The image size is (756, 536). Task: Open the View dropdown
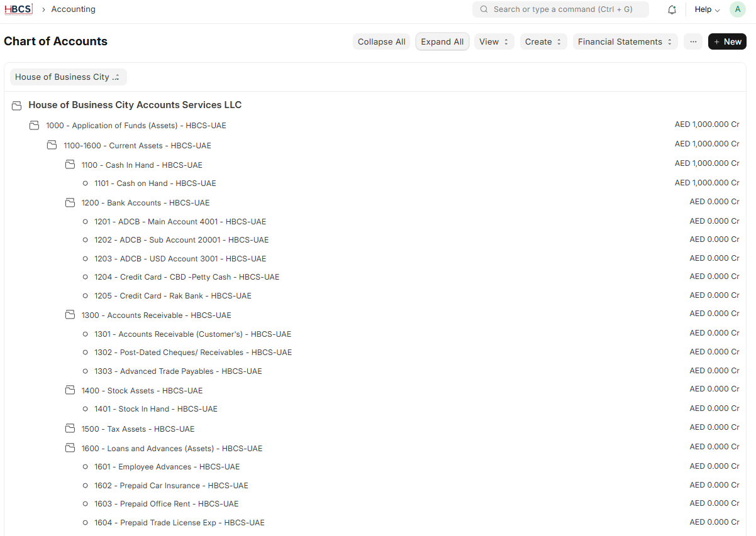pyautogui.click(x=494, y=42)
